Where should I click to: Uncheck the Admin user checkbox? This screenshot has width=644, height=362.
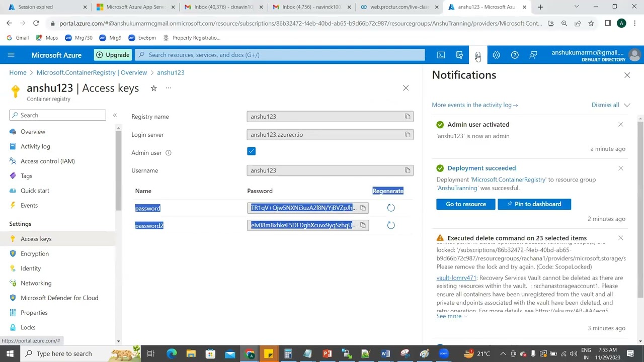click(252, 151)
